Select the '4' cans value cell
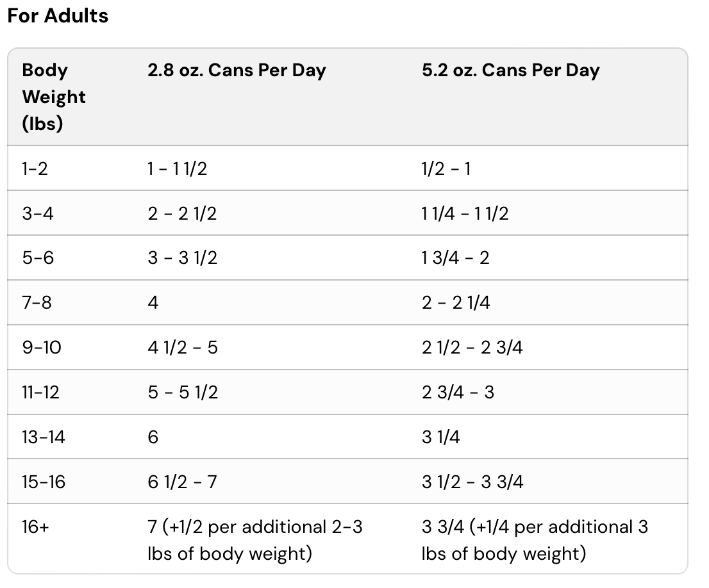The height and width of the screenshot is (588, 709). click(153, 302)
